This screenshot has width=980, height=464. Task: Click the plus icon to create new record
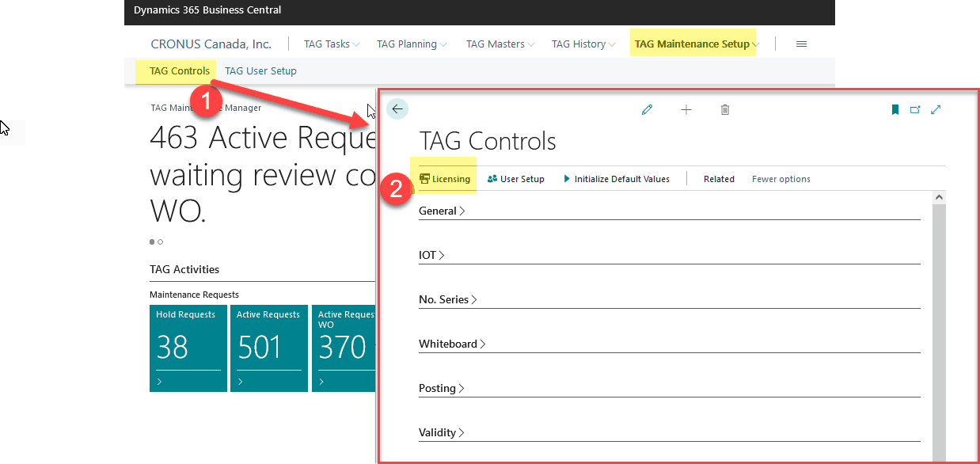point(686,109)
